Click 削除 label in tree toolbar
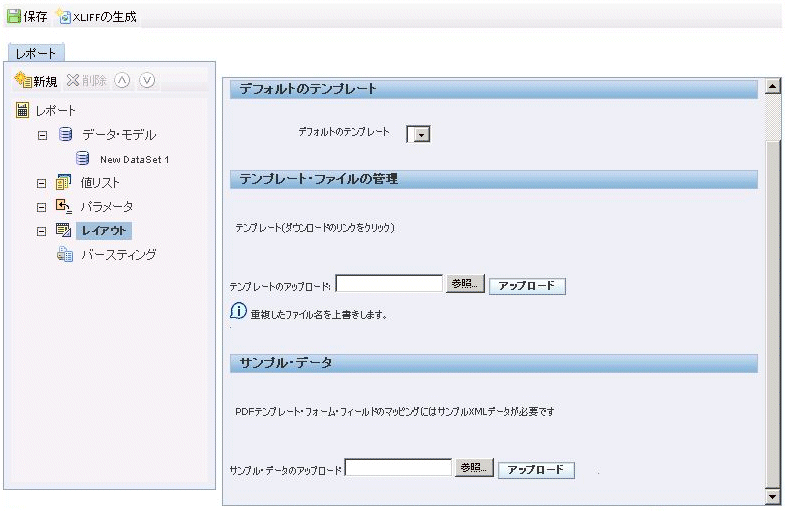The height and width of the screenshot is (511, 785). coord(95,81)
